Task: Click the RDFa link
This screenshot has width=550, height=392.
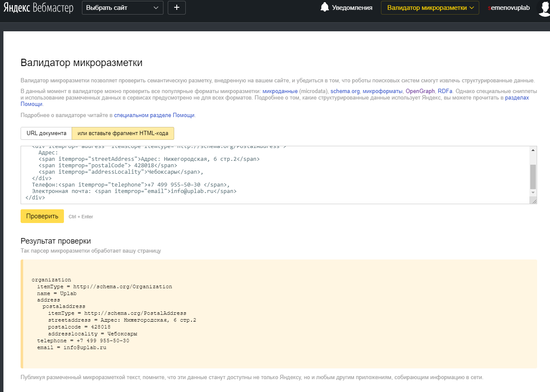Action: coord(445,91)
